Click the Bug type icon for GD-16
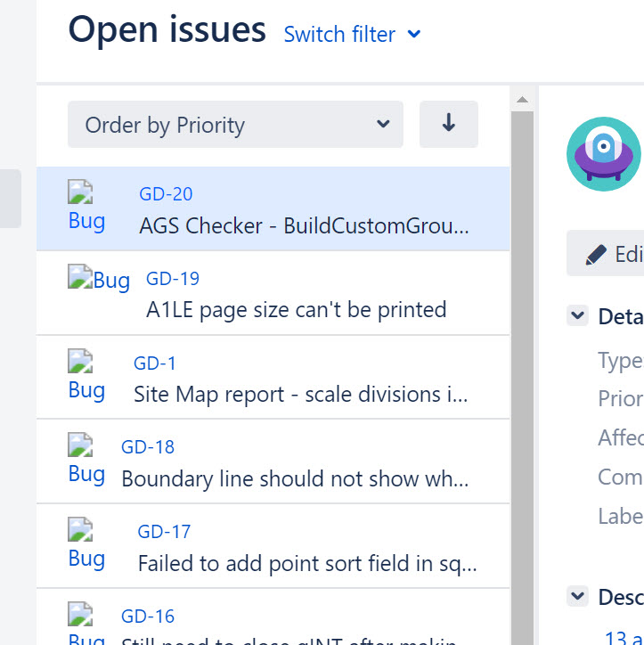Viewport: 644px width, 645px height. tap(80, 614)
